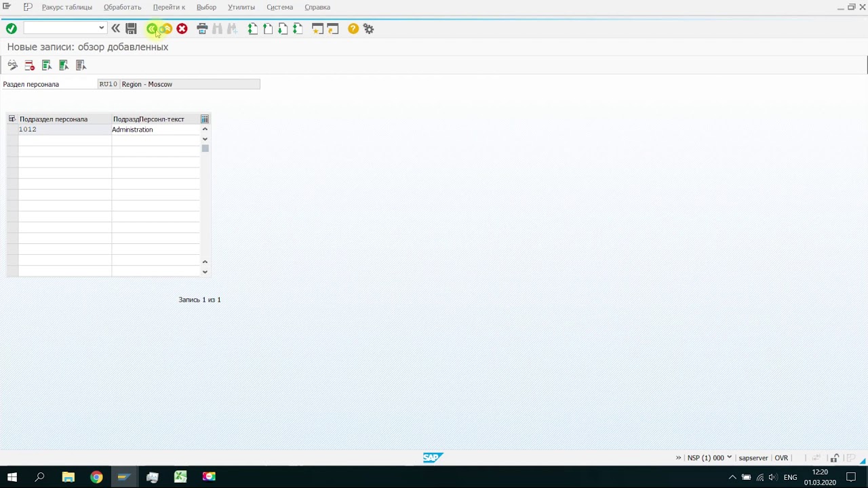Jump to first page icon
This screenshot has width=868, height=488.
[253, 28]
